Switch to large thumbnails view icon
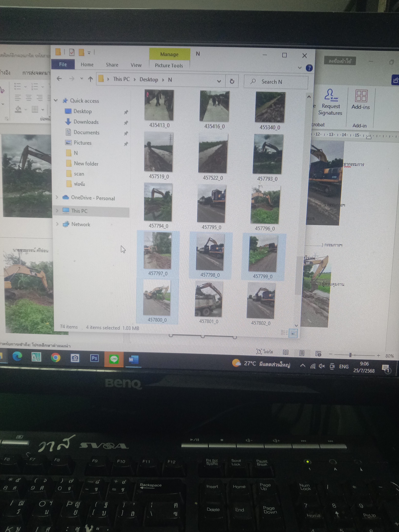Screen dimensions: 399x532 pos(293,333)
